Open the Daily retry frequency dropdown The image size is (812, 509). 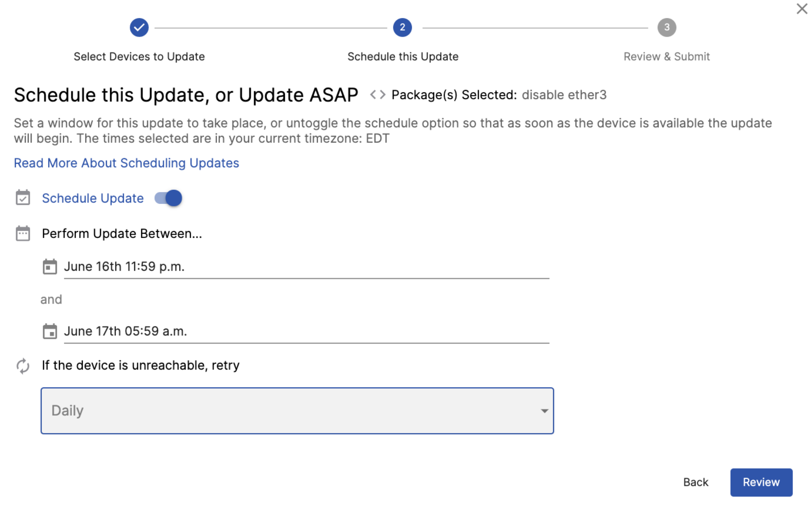pyautogui.click(x=297, y=411)
